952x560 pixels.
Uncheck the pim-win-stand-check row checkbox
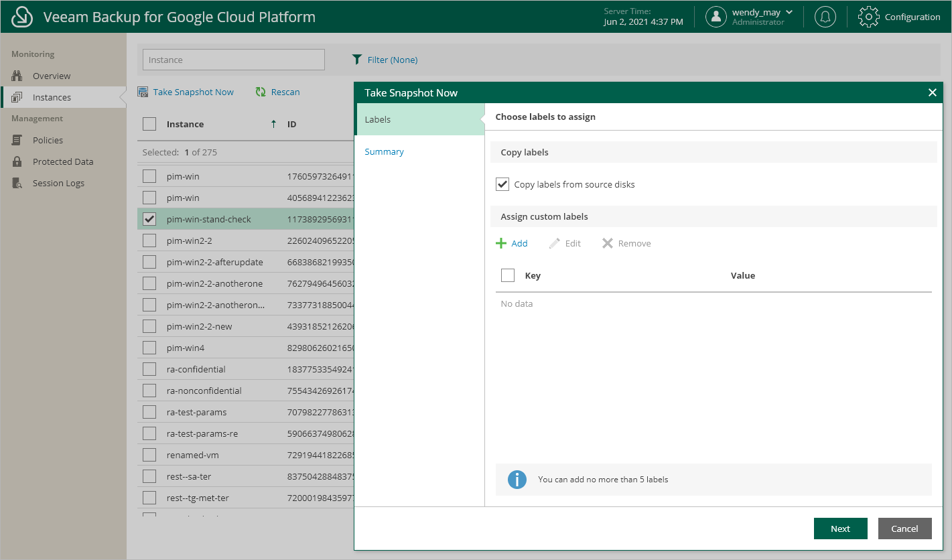pyautogui.click(x=149, y=219)
